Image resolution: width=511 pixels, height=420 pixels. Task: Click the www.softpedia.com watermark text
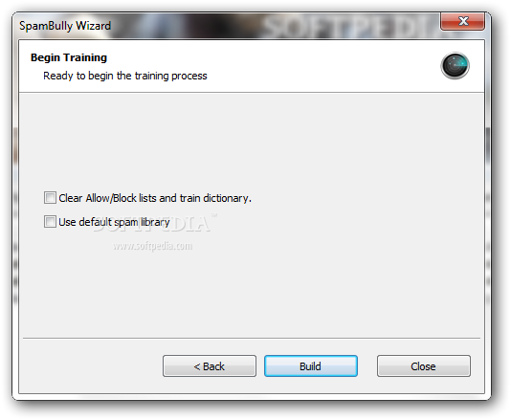[153, 246]
